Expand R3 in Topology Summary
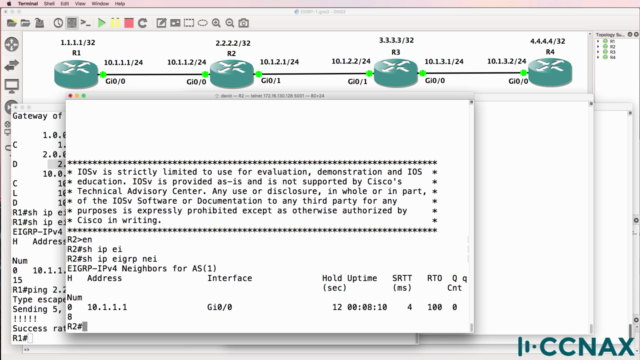 pyautogui.click(x=598, y=52)
